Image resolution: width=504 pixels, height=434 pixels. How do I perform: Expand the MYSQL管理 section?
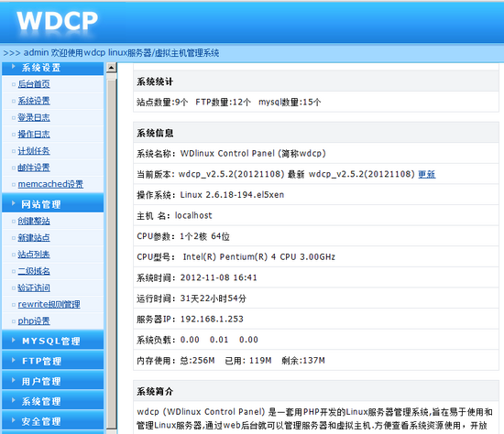coord(53,341)
